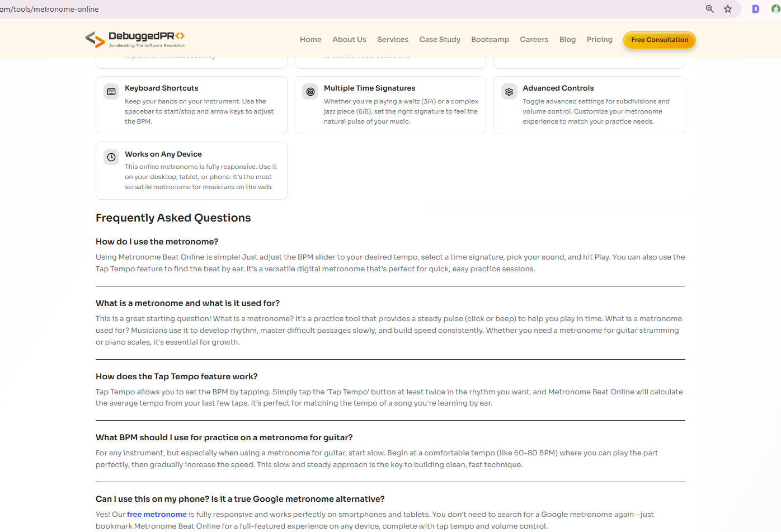Go to the Home menu item
Image resolution: width=781 pixels, height=532 pixels.
click(x=310, y=40)
